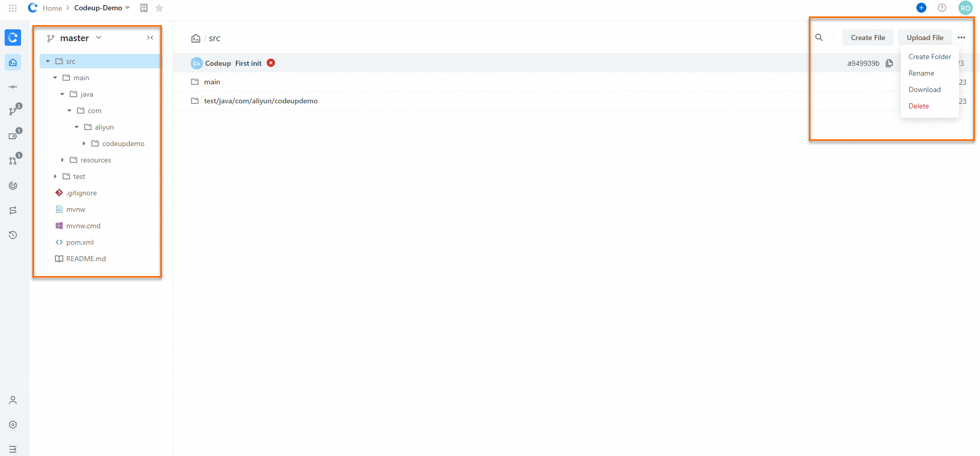Click the file search magnifier icon
This screenshot has height=456, width=980.
(819, 38)
